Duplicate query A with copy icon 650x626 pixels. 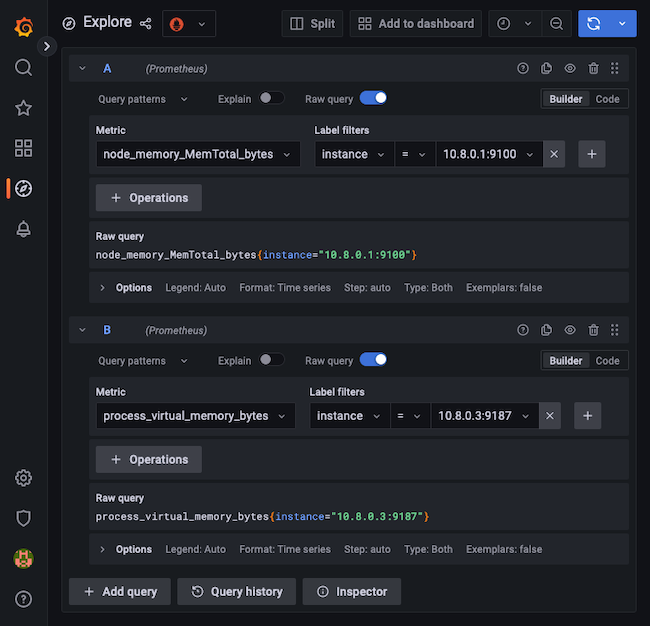click(x=546, y=69)
